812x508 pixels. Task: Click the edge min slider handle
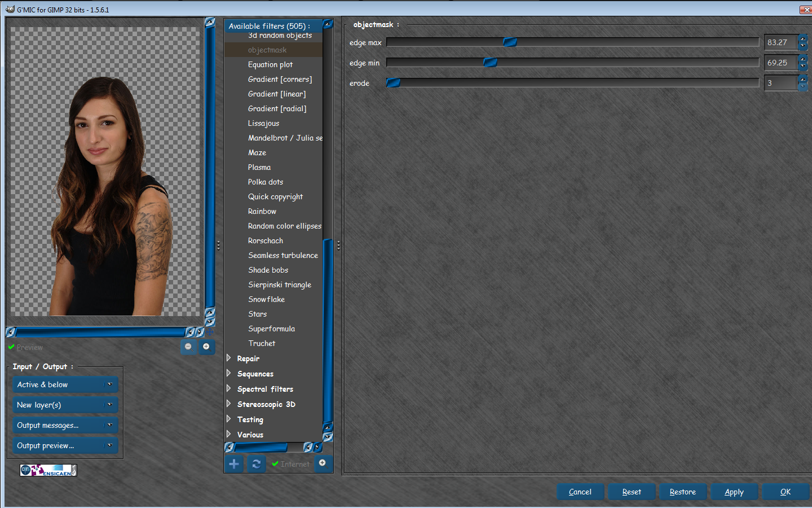(x=491, y=63)
